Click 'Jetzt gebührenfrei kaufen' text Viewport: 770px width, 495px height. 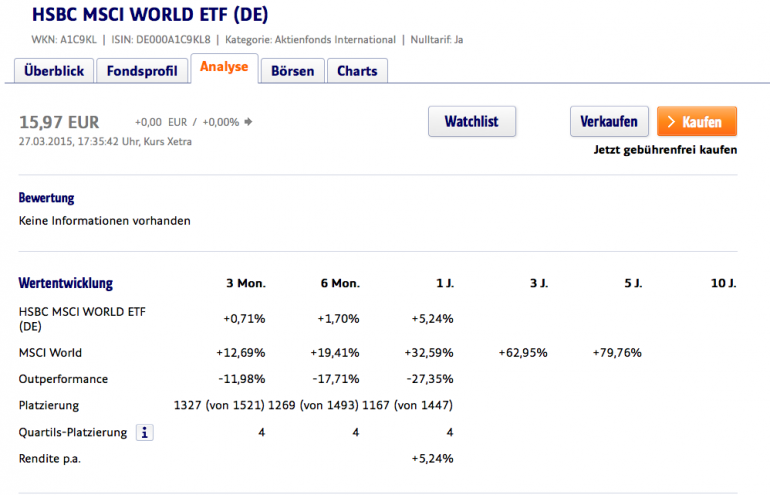665,150
